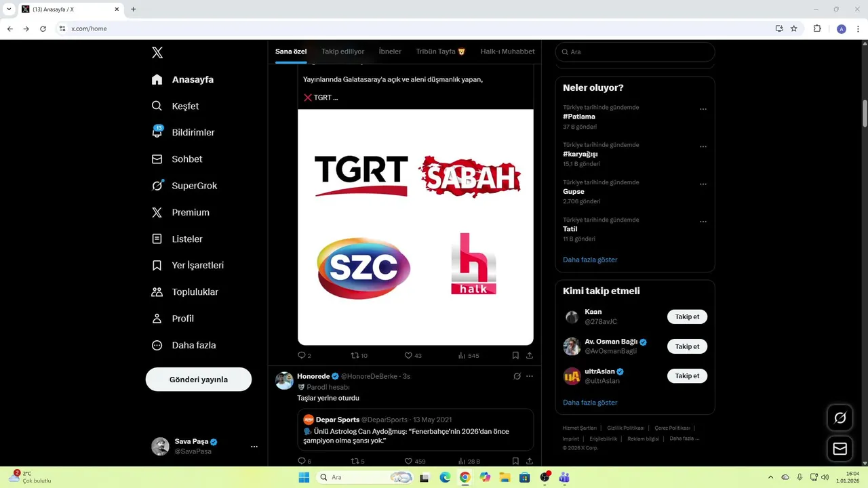The height and width of the screenshot is (488, 868).
Task: Open more options for Gupse trend
Action: [703, 184]
